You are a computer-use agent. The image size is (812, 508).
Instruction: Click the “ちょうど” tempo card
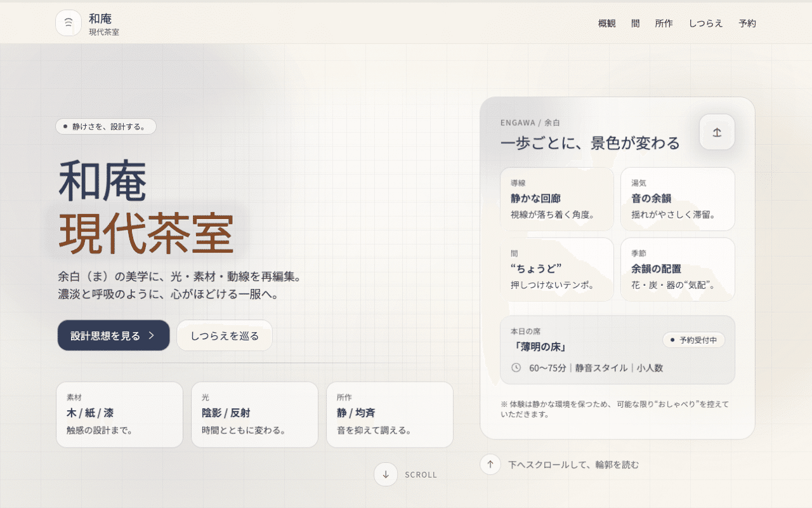point(556,269)
